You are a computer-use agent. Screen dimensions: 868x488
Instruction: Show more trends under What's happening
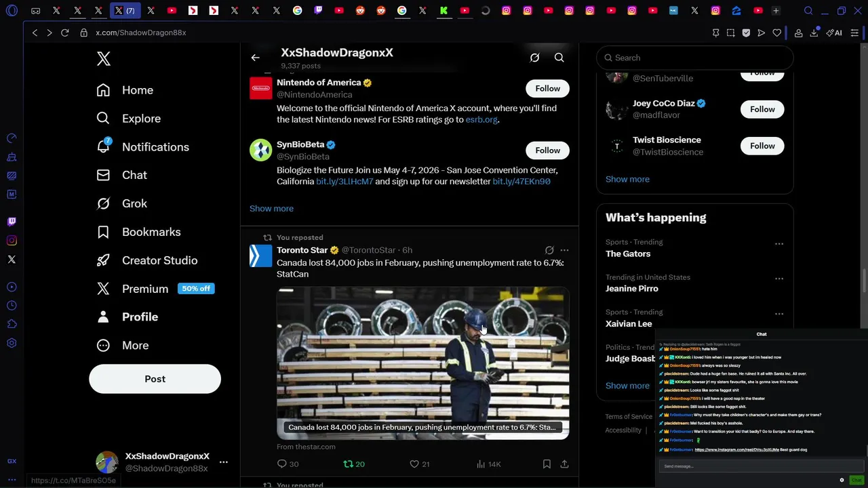point(627,386)
